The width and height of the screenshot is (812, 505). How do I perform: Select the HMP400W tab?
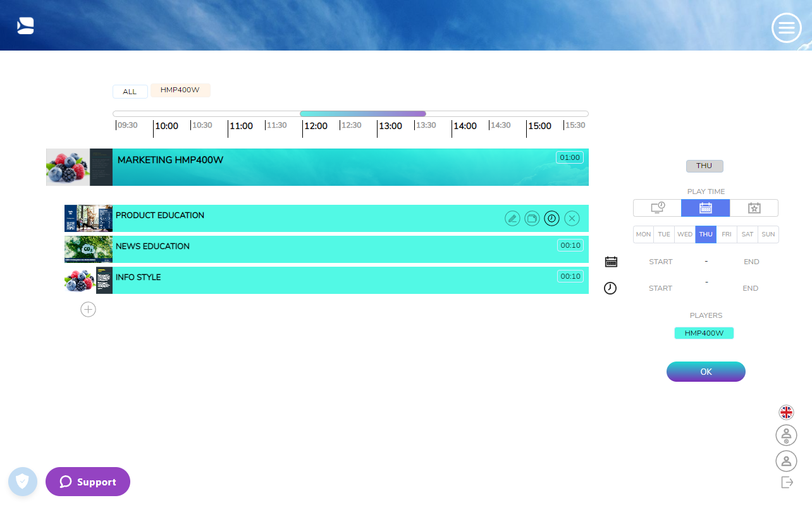(x=180, y=91)
